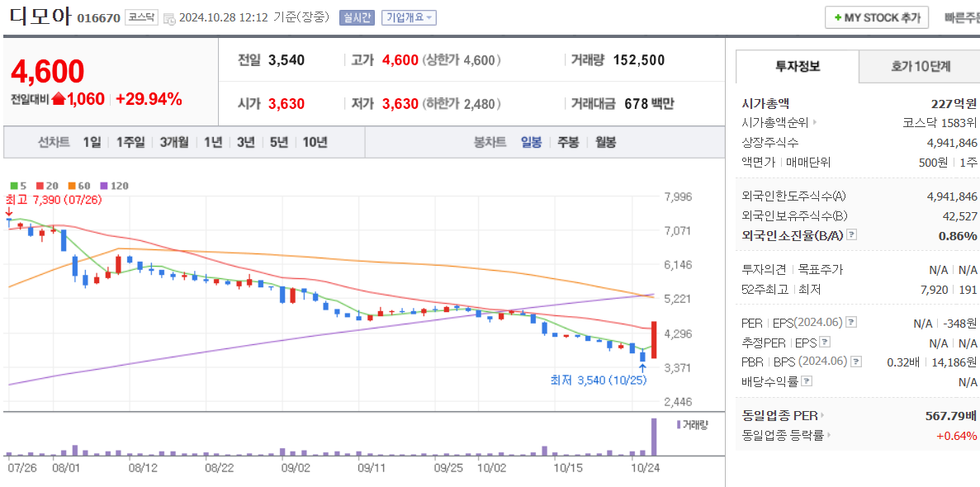Viewport: 980px width, 487px height.
Task: Click the 동일업종 등락률 value +0.64%
Action: click(956, 436)
